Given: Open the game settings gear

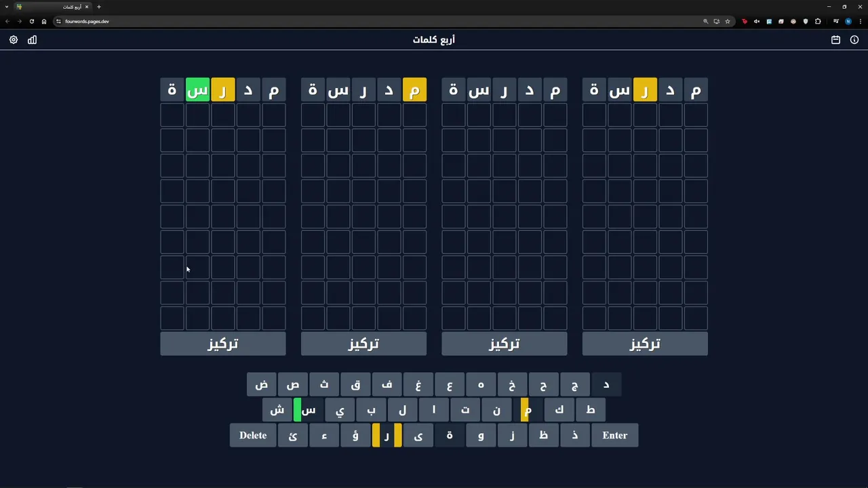Looking at the screenshot, I should point(14,40).
